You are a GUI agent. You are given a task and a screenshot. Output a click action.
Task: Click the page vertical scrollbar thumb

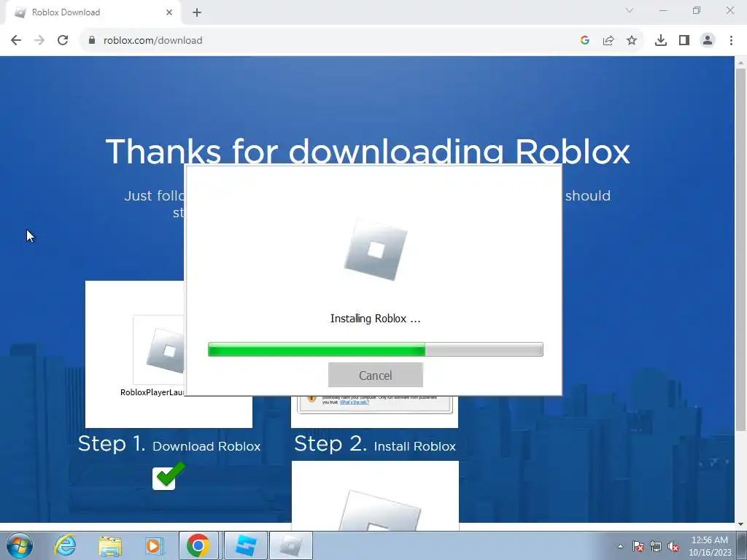point(741,250)
